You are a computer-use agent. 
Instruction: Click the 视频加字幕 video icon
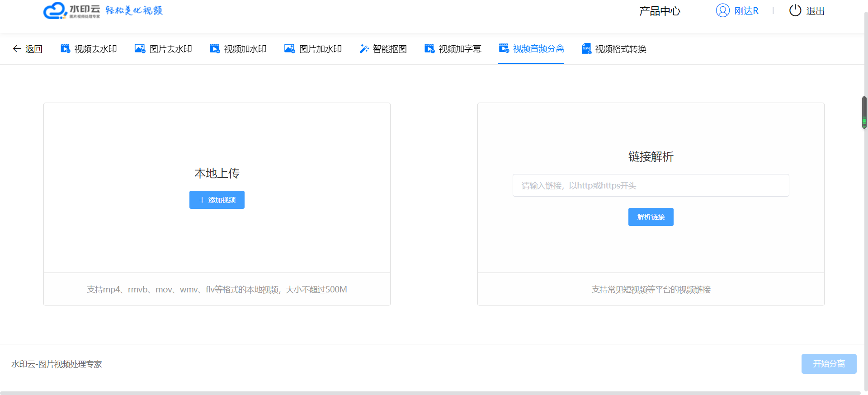coord(429,49)
